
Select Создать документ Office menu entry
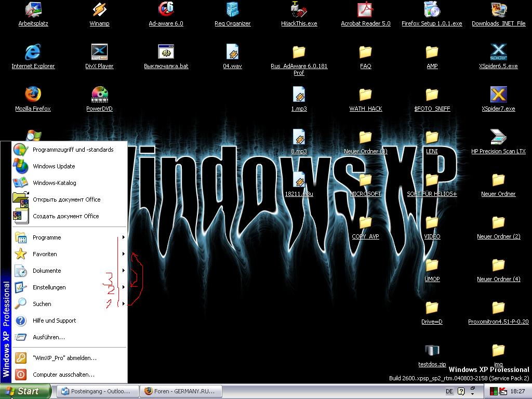[x=69, y=216]
